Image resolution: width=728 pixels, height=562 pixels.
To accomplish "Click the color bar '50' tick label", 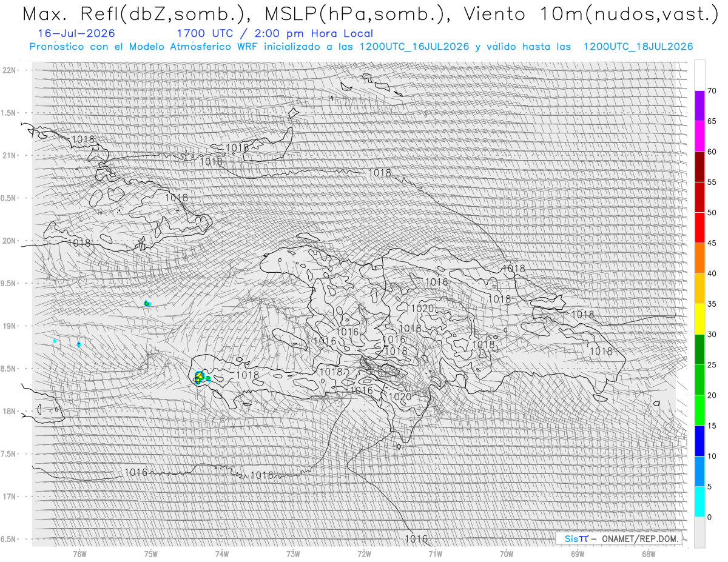I will pos(712,213).
